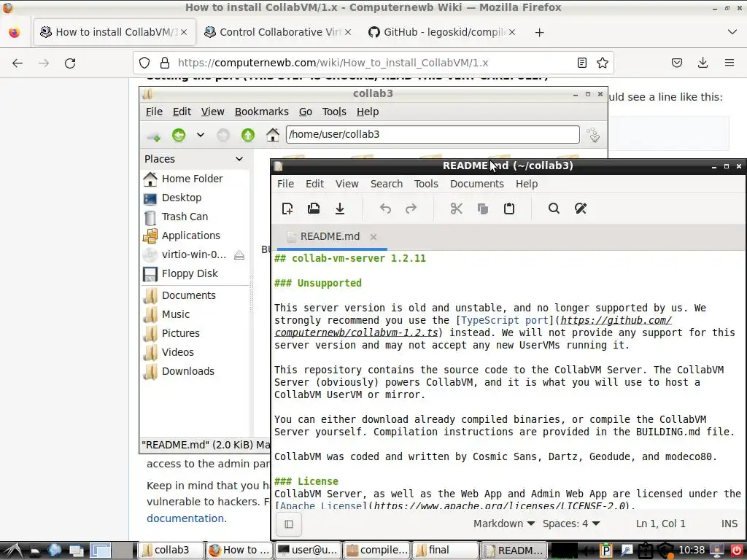
Task: Click the open file icon in editor toolbar
Action: 314,209
